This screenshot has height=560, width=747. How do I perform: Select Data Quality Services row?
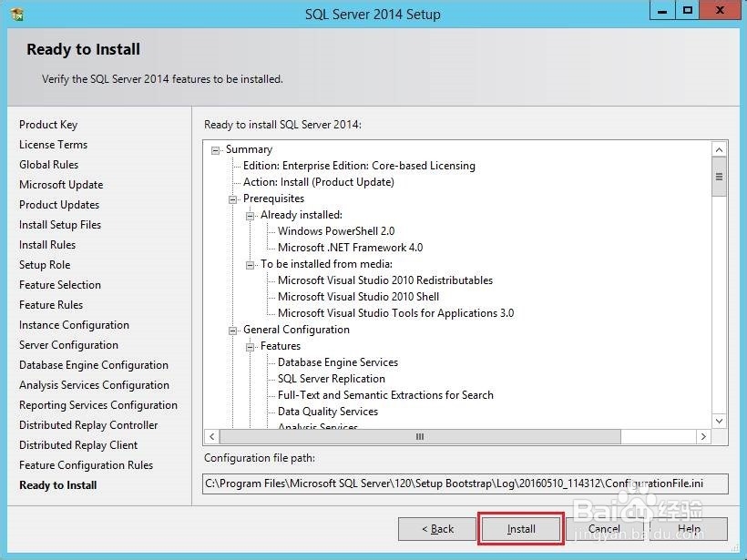[328, 412]
